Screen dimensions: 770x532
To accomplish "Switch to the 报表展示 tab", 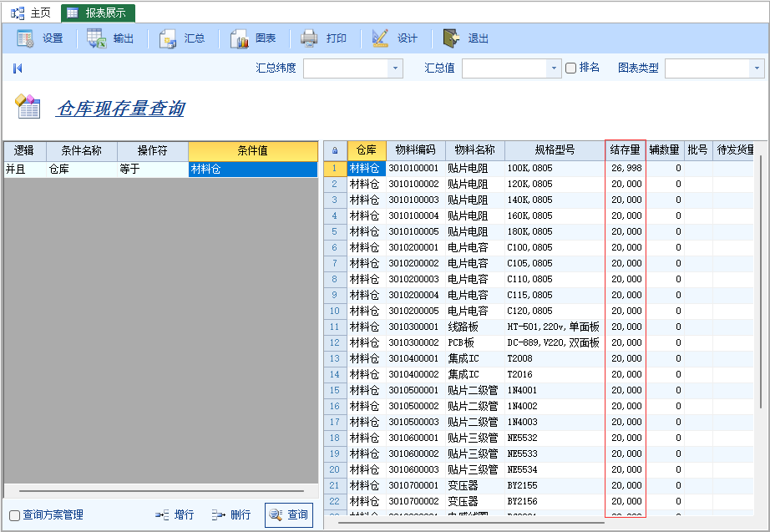I will [98, 13].
